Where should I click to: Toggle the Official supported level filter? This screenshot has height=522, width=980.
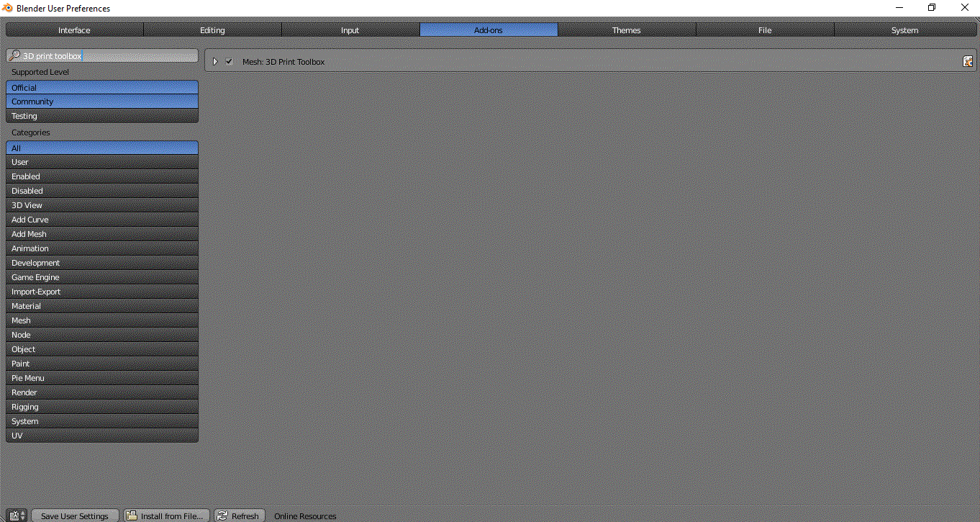pyautogui.click(x=102, y=87)
